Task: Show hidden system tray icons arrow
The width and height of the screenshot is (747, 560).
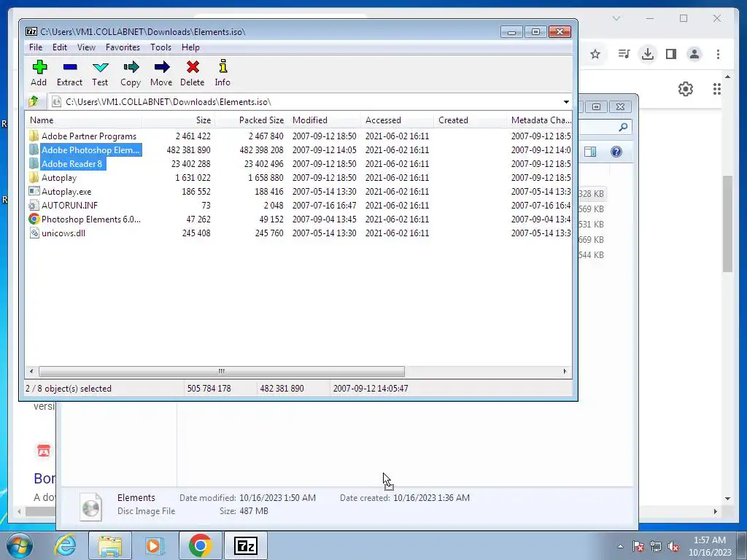Action: [620, 546]
